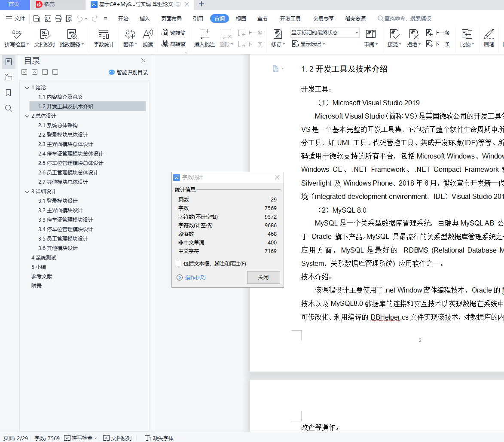Click 智能识别目录 smart TOC recognition
This screenshot has width=504, height=442.
[x=128, y=72]
